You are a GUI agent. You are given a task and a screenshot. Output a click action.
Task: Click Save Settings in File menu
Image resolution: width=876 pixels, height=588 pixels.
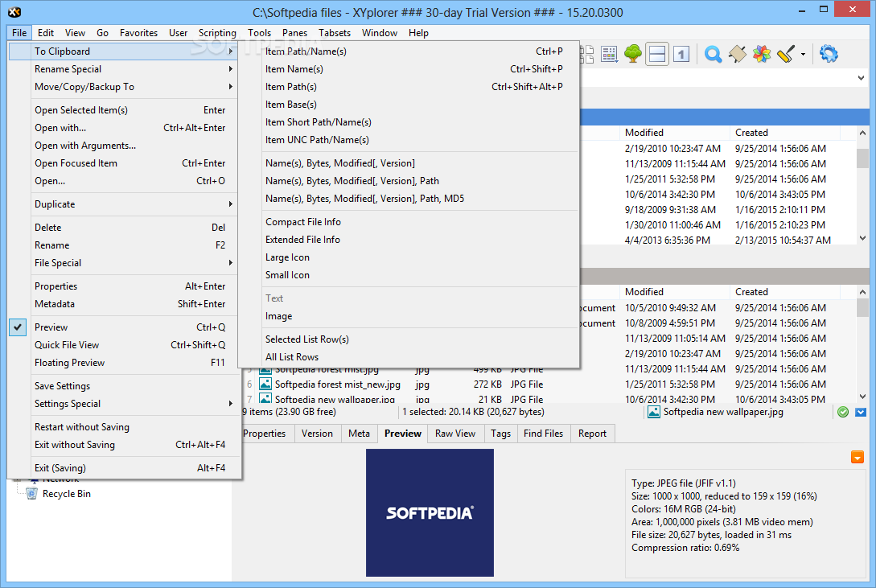(123, 386)
